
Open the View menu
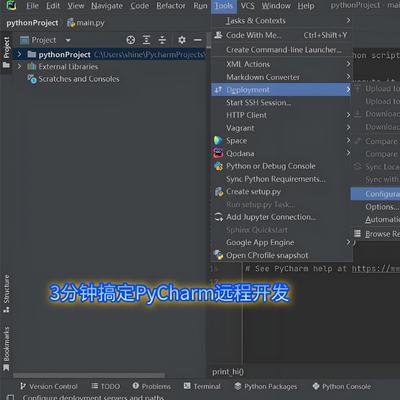[76, 6]
